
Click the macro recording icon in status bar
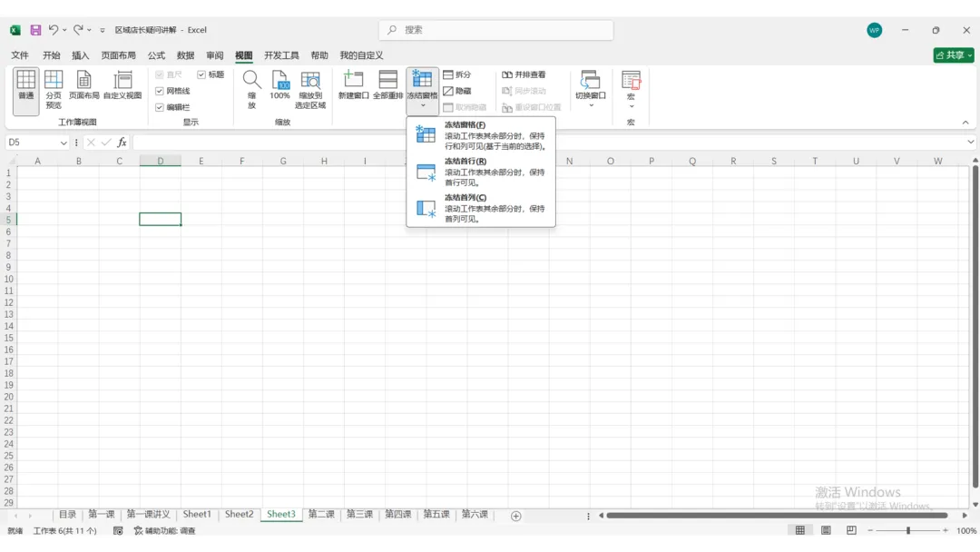pos(117,531)
